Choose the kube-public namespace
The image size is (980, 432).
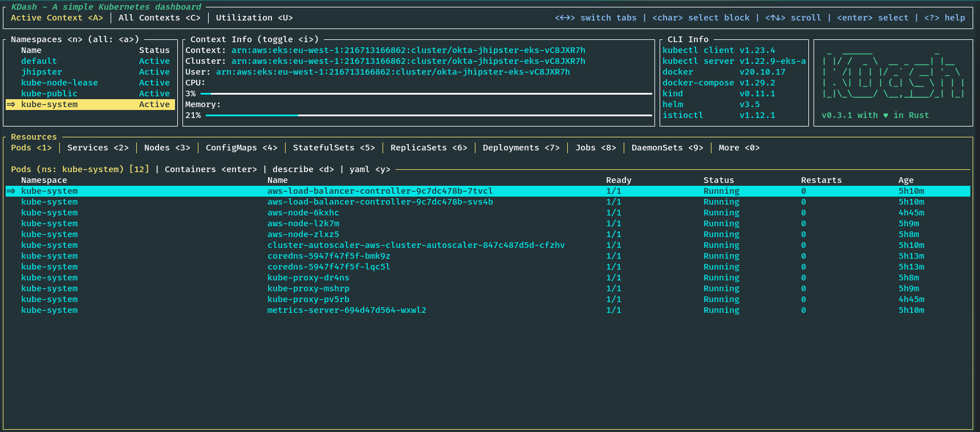(x=49, y=93)
